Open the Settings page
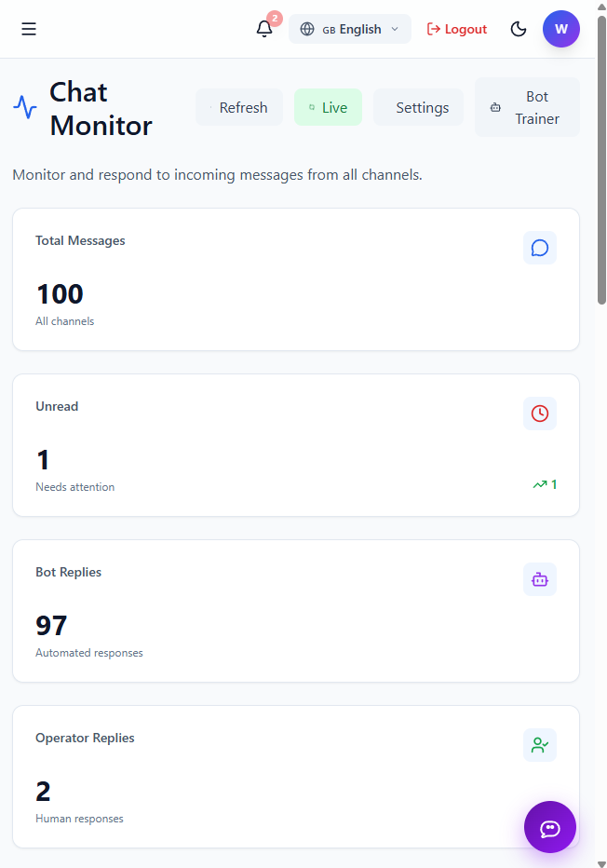The width and height of the screenshot is (607, 868). (418, 107)
